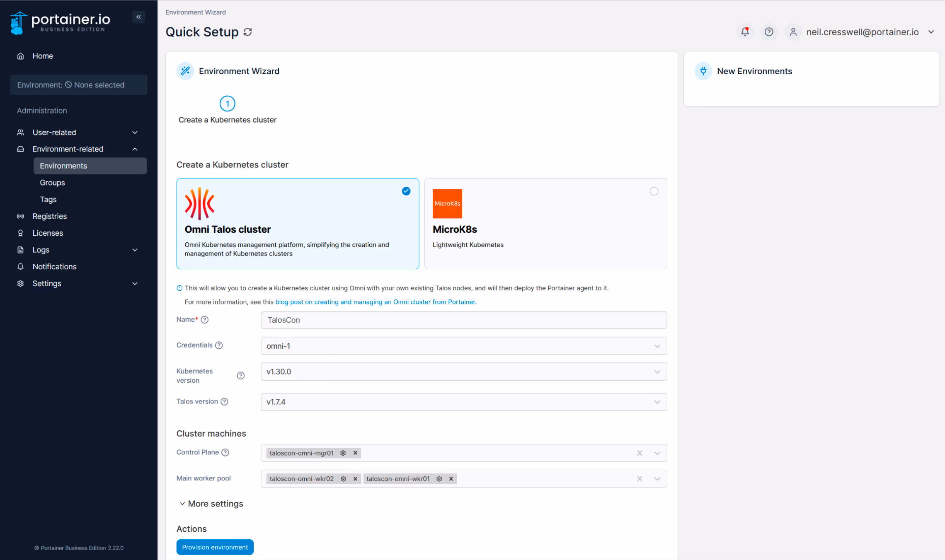
Task: Click the Talos version help tooltip icon
Action: click(224, 401)
